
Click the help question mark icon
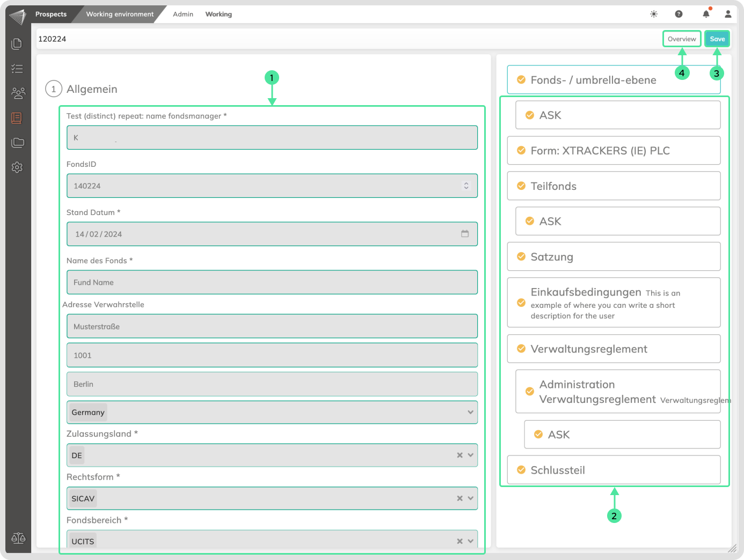(679, 14)
